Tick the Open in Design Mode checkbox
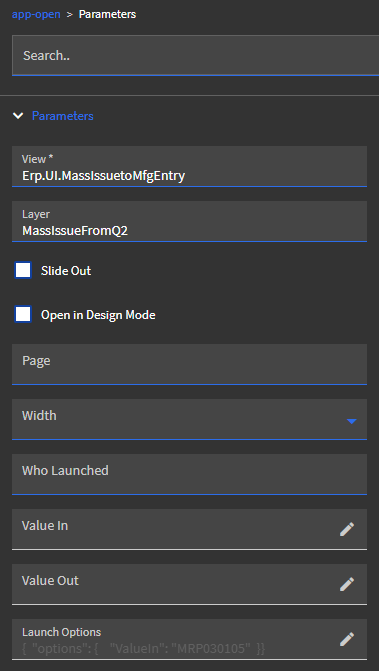This screenshot has height=671, width=379. [23, 315]
